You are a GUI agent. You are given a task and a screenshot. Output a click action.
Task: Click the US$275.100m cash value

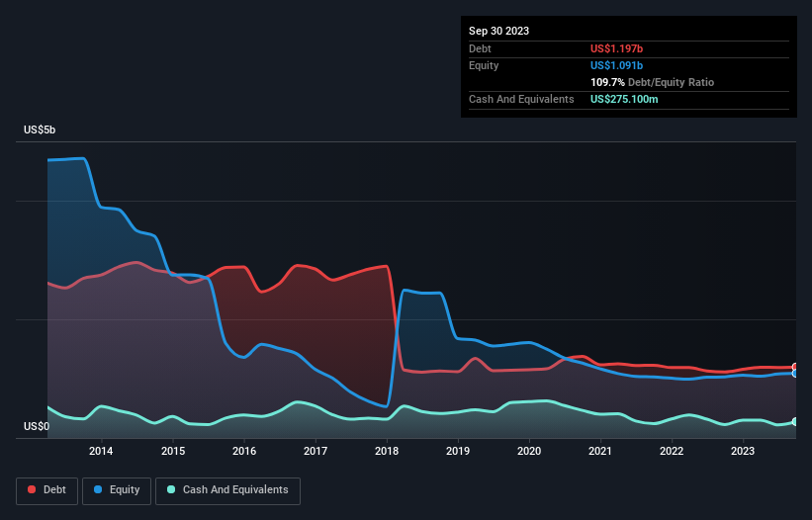624,99
